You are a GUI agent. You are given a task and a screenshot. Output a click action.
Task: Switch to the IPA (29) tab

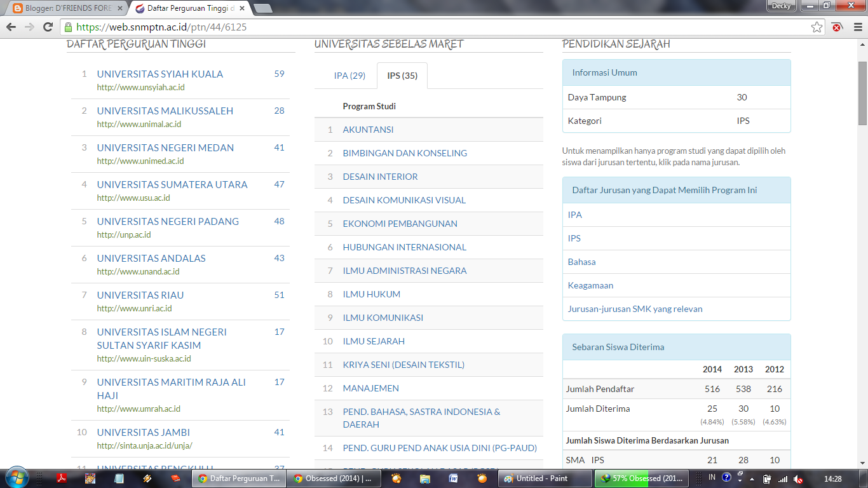tap(349, 76)
